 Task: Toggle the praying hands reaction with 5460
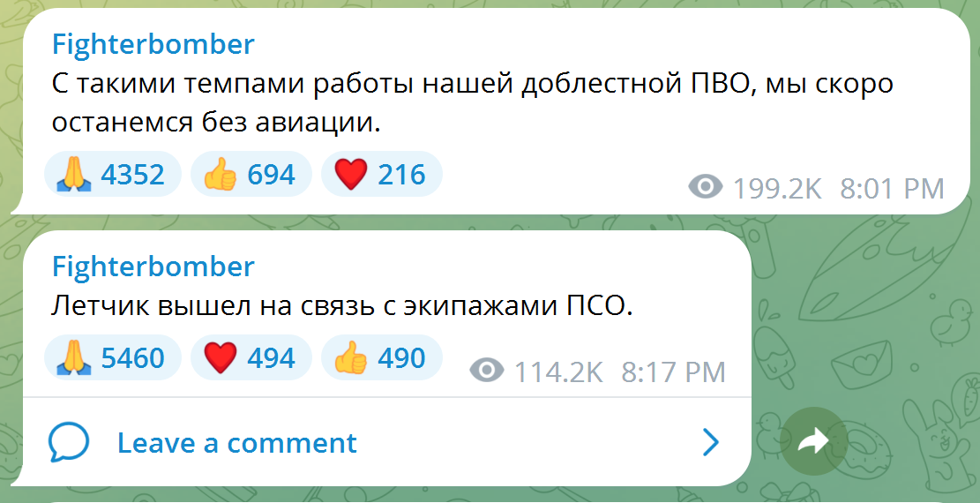pos(111,358)
